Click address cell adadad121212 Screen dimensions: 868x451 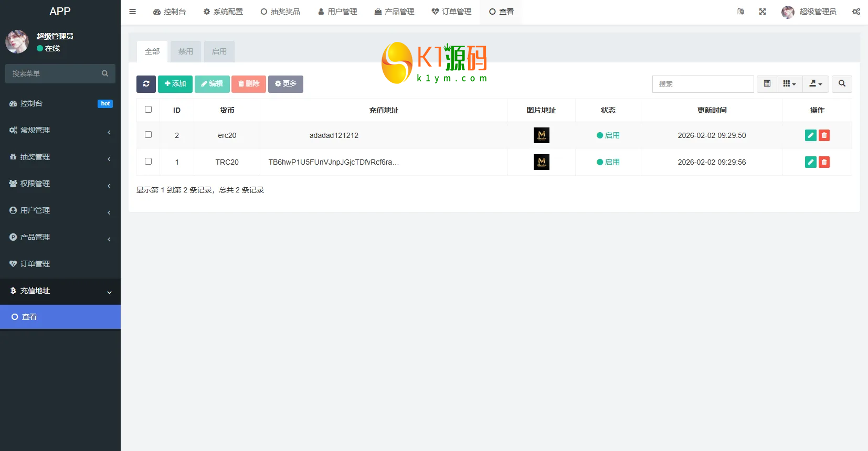tap(334, 135)
